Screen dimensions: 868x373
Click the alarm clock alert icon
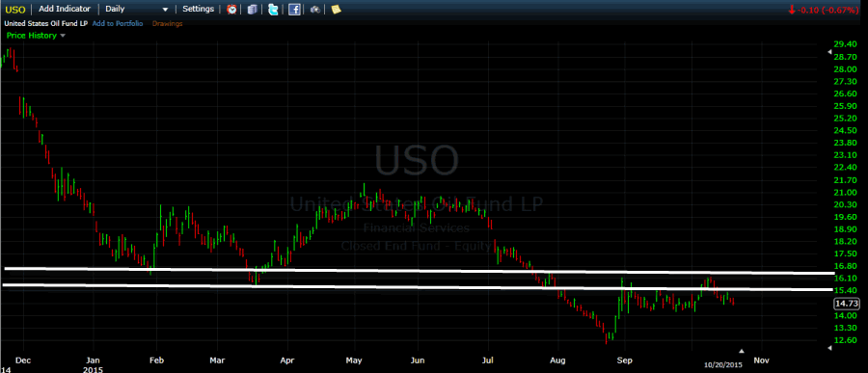(231, 10)
